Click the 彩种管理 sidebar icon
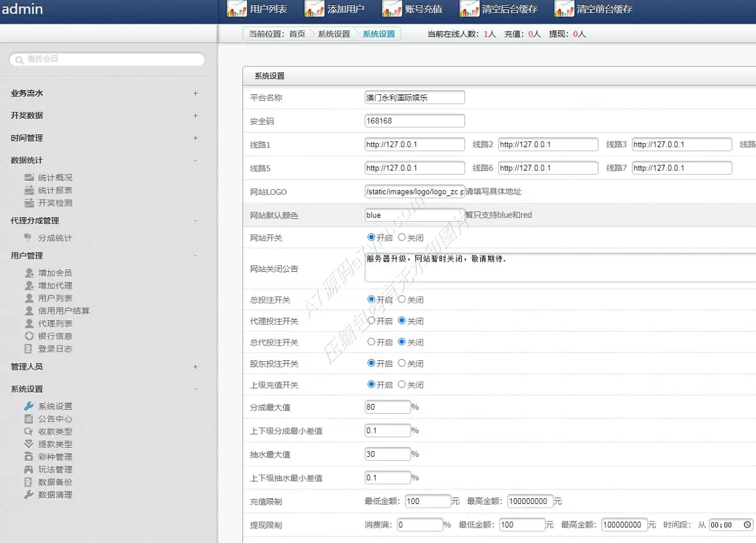 pyautogui.click(x=28, y=456)
